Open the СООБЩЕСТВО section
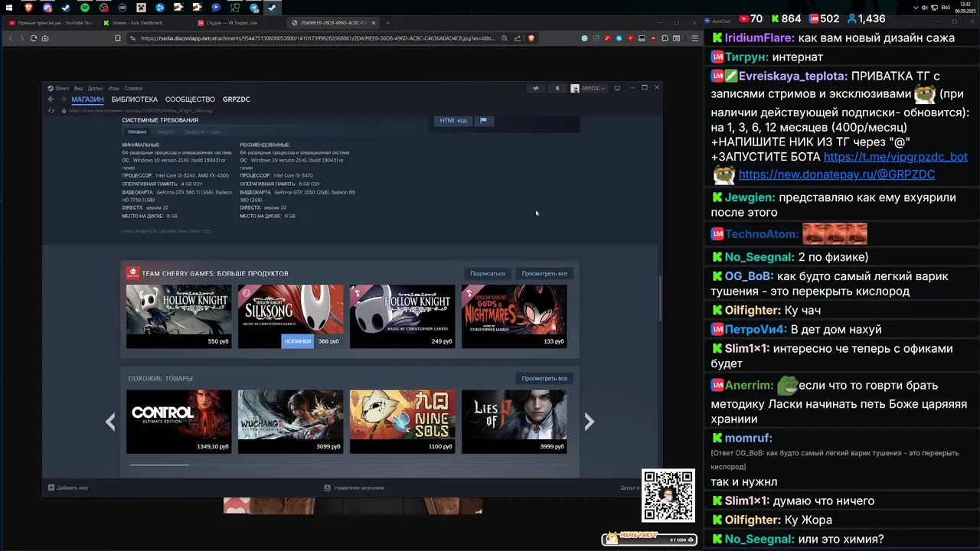980x551 pixels. coord(190,99)
